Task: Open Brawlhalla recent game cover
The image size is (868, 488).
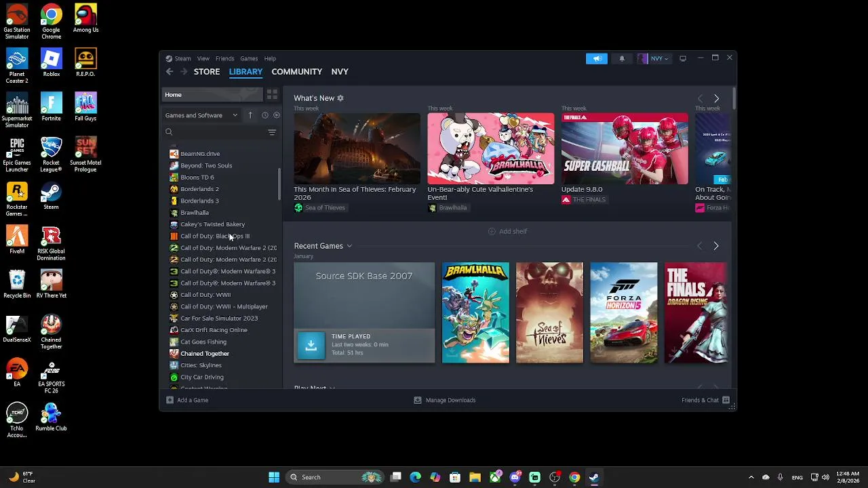Action: tap(475, 312)
